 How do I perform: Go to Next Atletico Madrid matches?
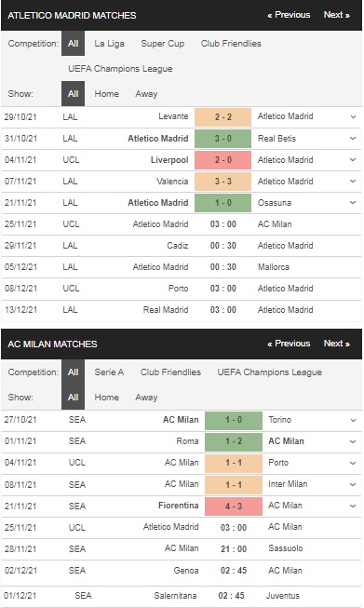pyautogui.click(x=336, y=15)
